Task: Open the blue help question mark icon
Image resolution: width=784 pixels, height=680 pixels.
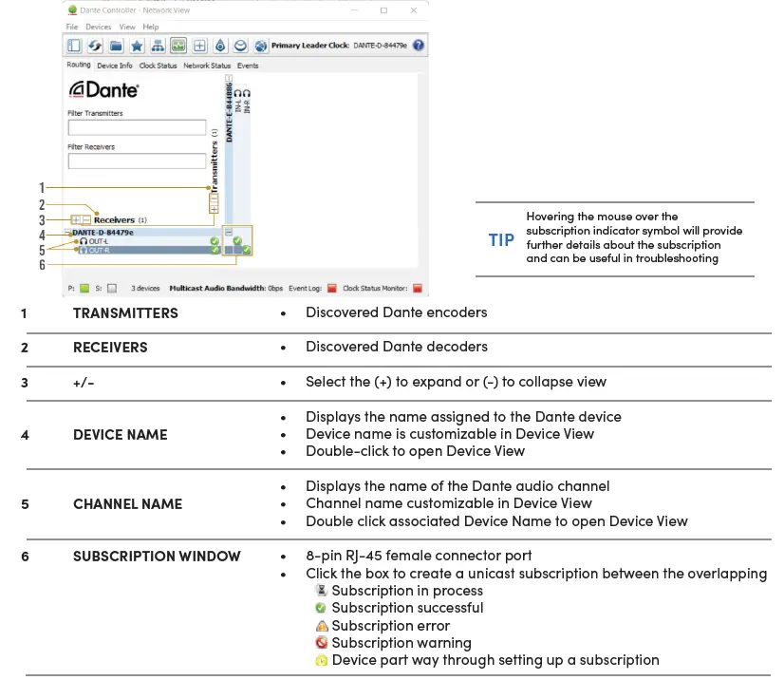Action: (x=419, y=45)
